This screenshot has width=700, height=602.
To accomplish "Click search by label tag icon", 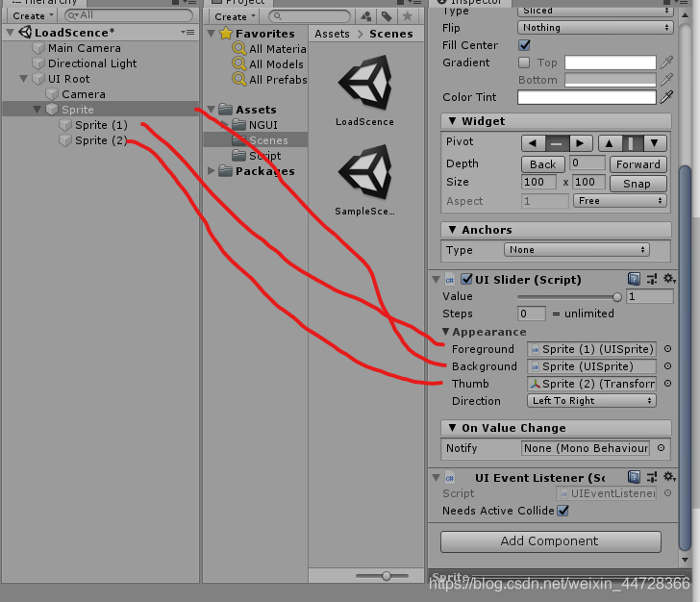I will point(387,17).
